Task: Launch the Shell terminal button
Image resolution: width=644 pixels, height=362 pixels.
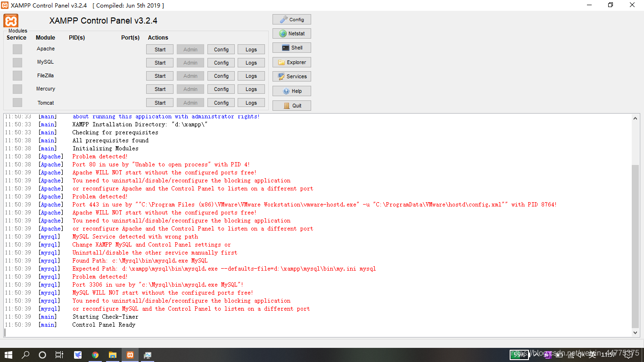Action: tap(292, 48)
